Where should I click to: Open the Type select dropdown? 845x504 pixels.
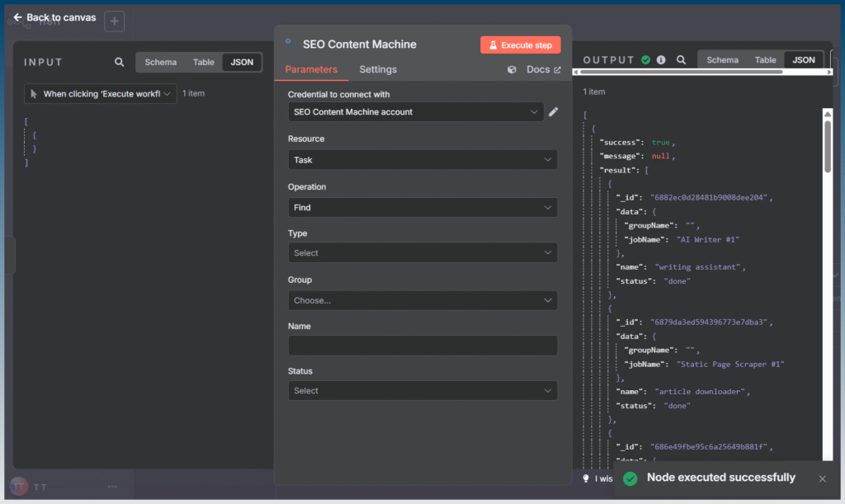coord(422,252)
